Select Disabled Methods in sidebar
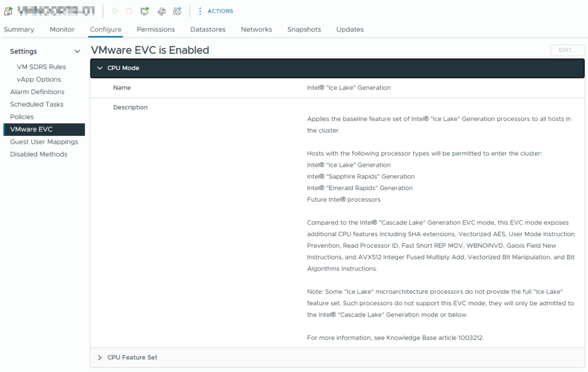 (x=38, y=154)
